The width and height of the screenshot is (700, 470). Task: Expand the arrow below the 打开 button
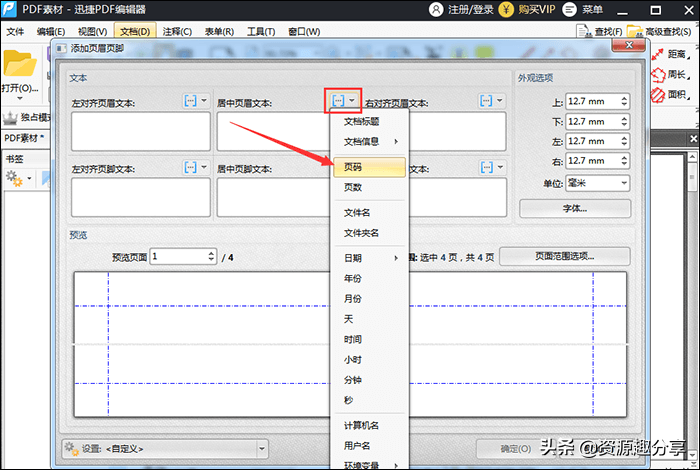[19, 99]
